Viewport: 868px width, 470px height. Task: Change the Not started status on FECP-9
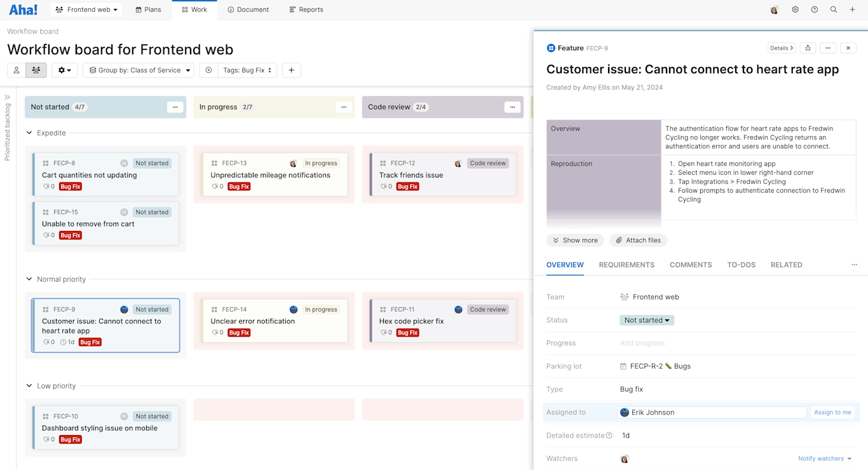pyautogui.click(x=646, y=320)
